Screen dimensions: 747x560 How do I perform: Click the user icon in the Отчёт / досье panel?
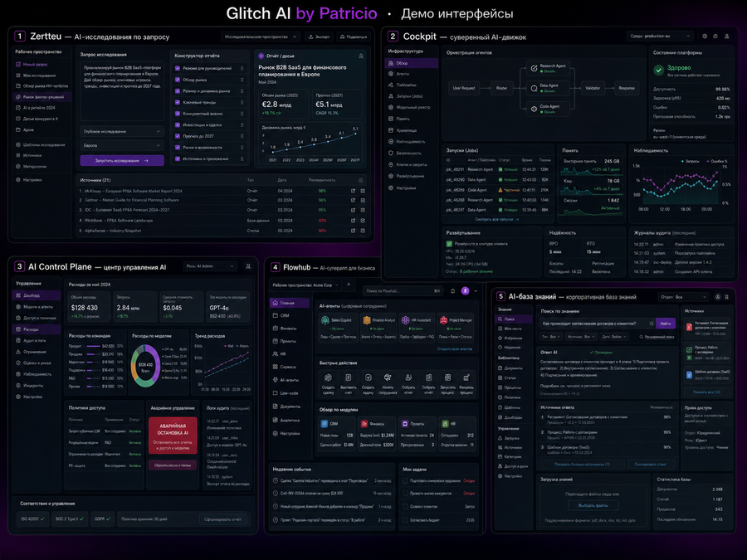pyautogui.click(x=361, y=56)
